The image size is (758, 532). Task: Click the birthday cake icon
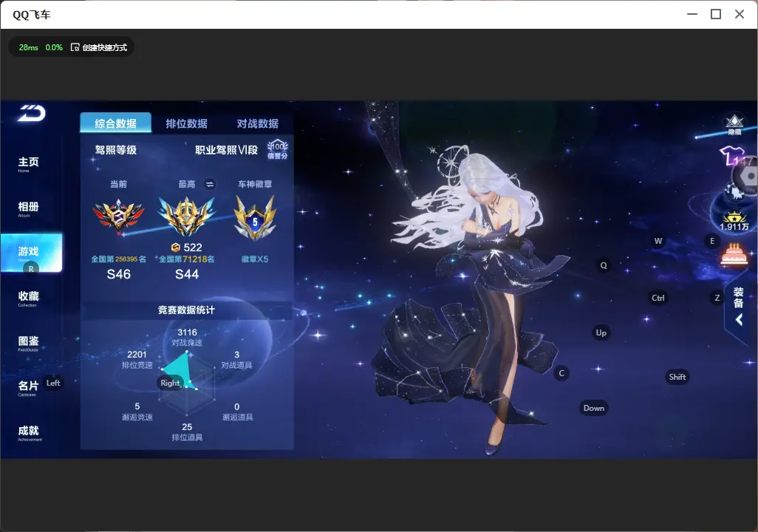point(734,254)
